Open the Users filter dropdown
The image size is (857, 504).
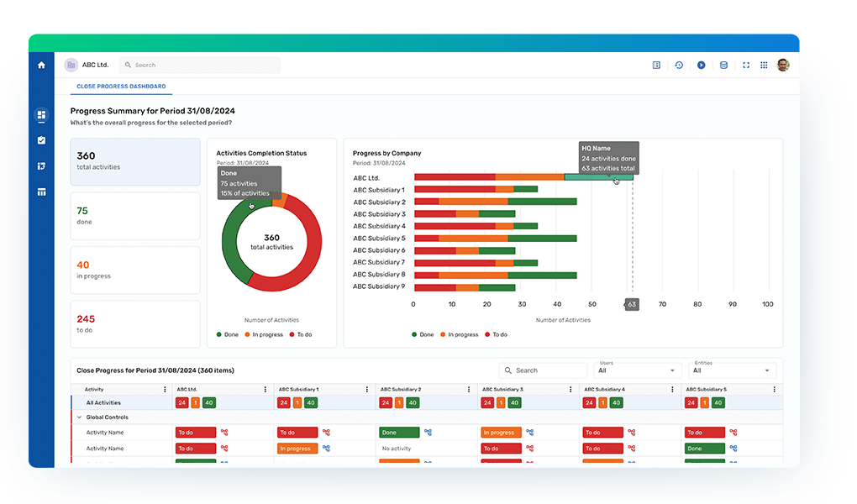coord(638,370)
